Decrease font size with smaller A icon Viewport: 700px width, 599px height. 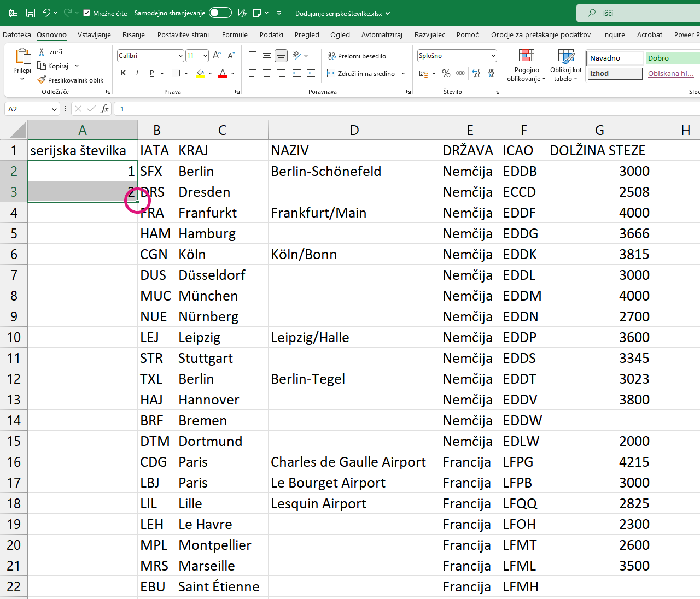pyautogui.click(x=231, y=56)
